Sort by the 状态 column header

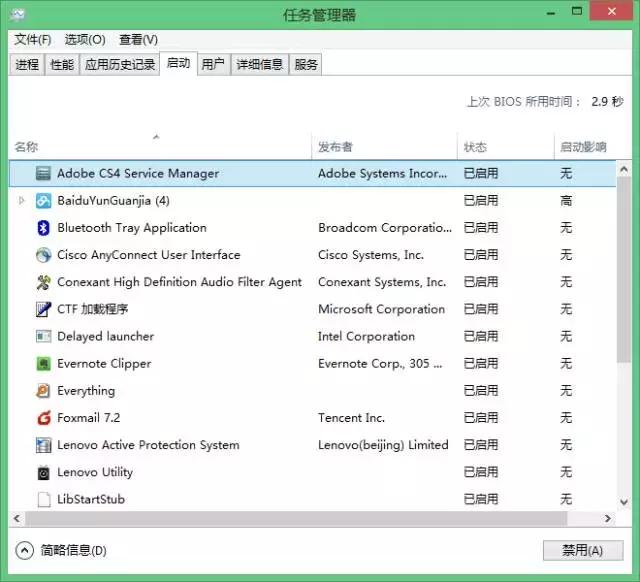[x=505, y=146]
